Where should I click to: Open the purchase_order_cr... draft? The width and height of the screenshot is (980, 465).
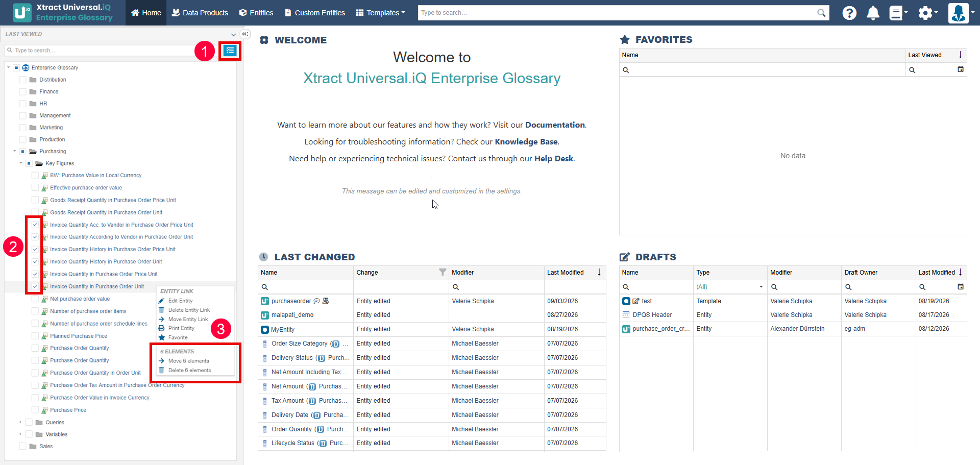pos(661,329)
